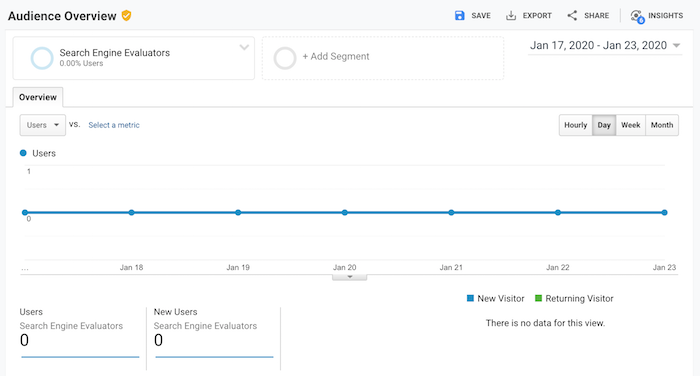
Task: Click the Jan 23 data point on the chart
Action: click(664, 213)
